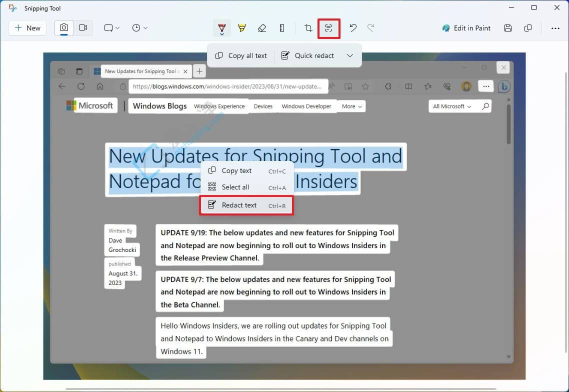Image resolution: width=569 pixels, height=392 pixels.
Task: Click the Edge extensions puzzle icon
Action: coord(388,86)
